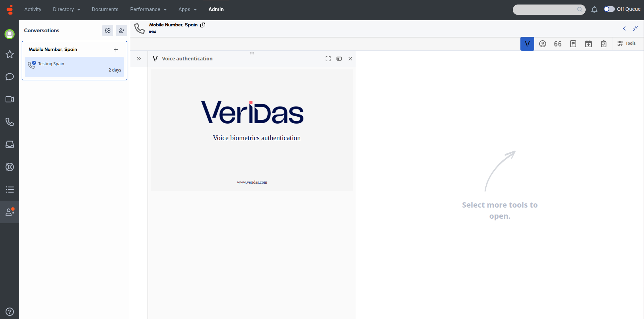Open the Admin tab
Screen dimensions: 644x319
click(x=216, y=9)
